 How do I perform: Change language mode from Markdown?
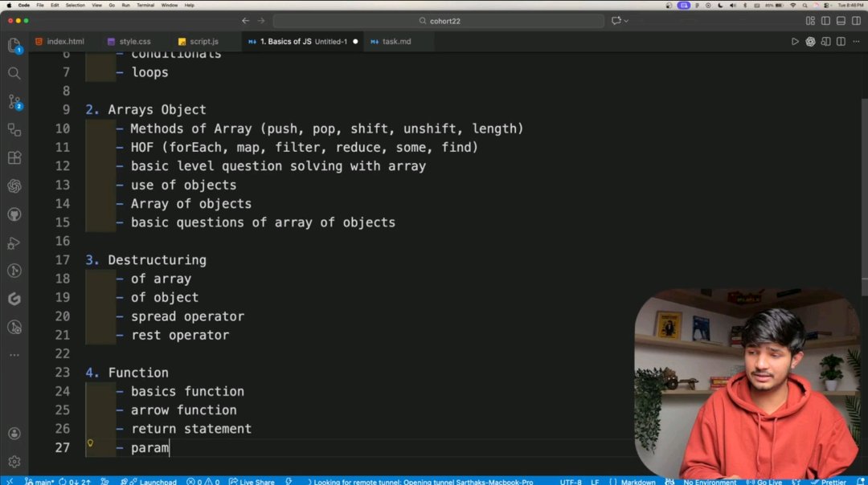(x=637, y=482)
